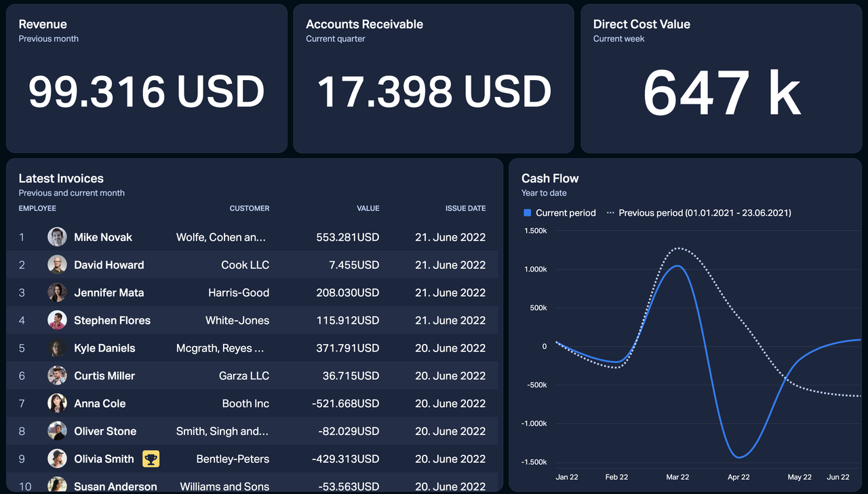The image size is (868, 494).
Task: Sort invoices by ISSUE DATE
Action: point(466,208)
